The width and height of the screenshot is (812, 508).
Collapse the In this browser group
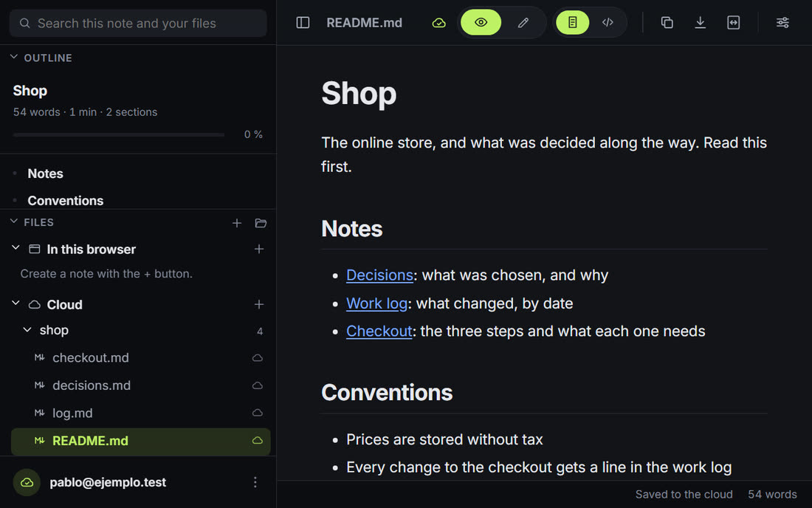(16, 249)
